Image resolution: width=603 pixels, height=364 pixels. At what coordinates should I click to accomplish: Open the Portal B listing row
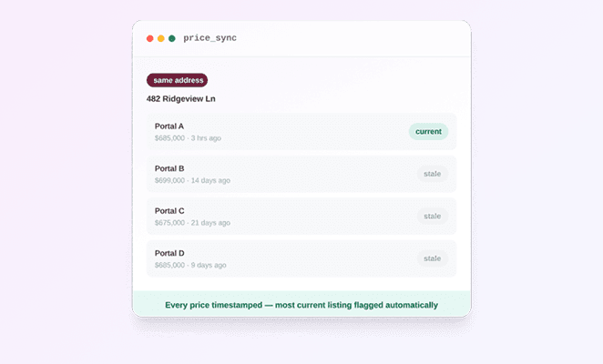tap(301, 174)
